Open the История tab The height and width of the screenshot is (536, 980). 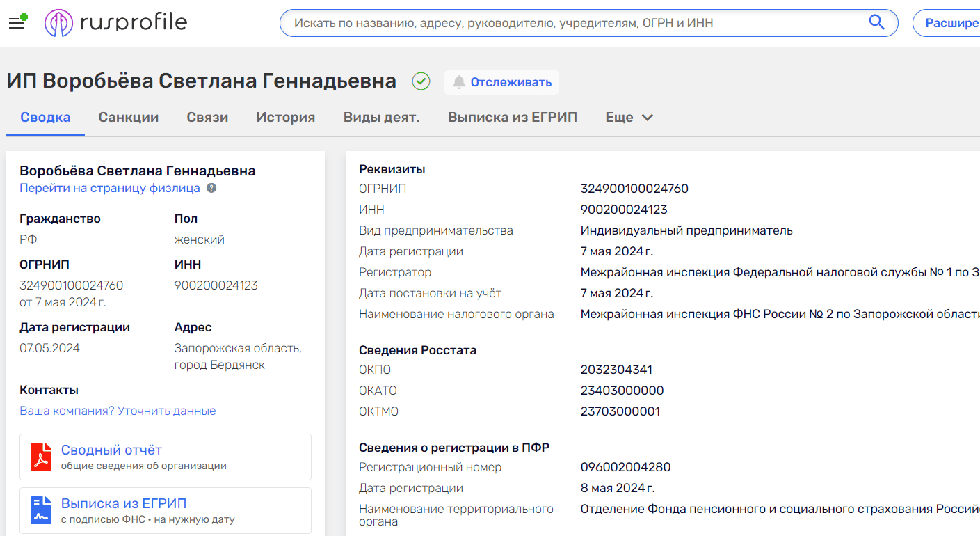[285, 117]
